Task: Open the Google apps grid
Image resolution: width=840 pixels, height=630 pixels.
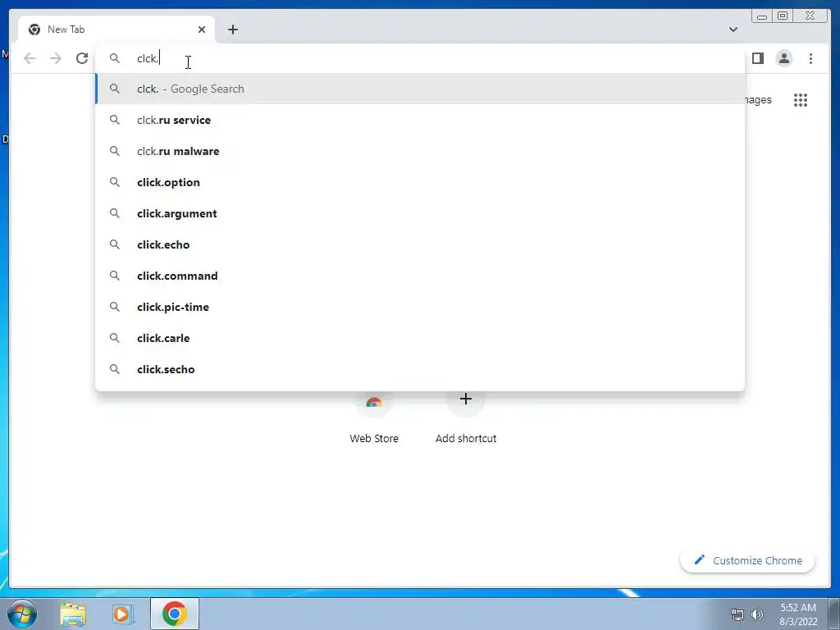Action: (801, 100)
